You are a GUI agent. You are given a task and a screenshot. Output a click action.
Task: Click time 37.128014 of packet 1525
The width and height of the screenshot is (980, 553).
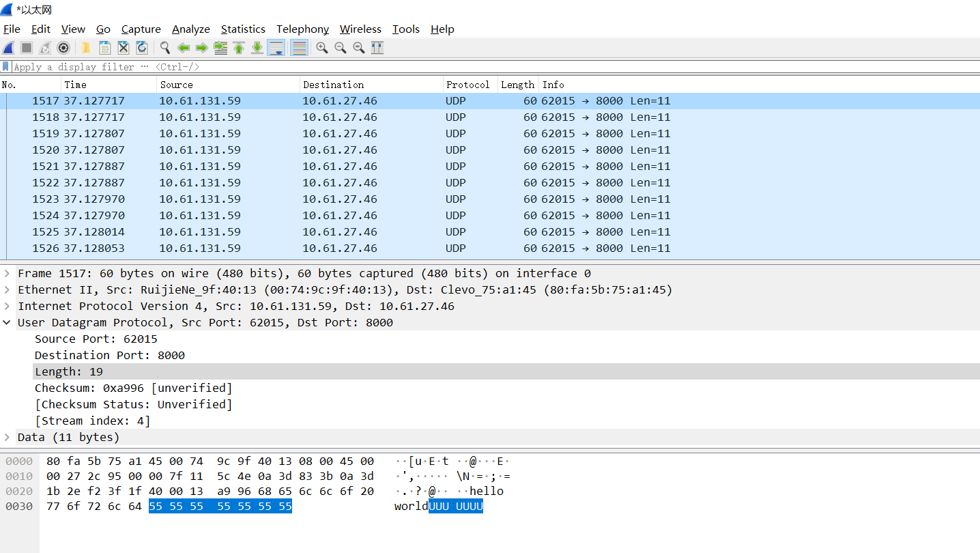(94, 232)
